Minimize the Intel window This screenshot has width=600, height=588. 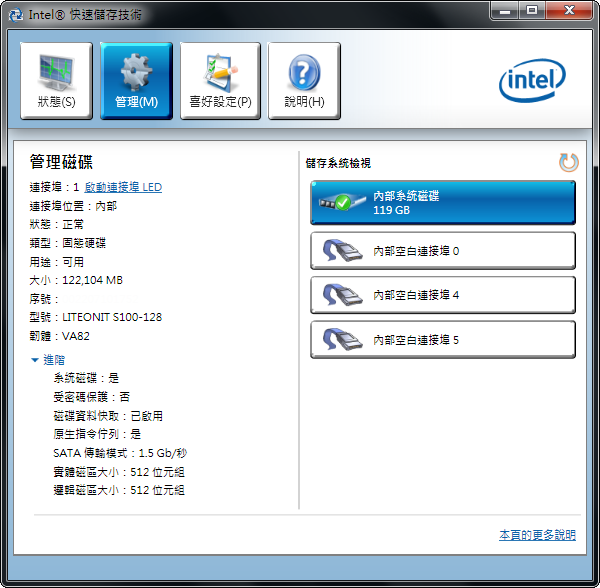[x=505, y=10]
